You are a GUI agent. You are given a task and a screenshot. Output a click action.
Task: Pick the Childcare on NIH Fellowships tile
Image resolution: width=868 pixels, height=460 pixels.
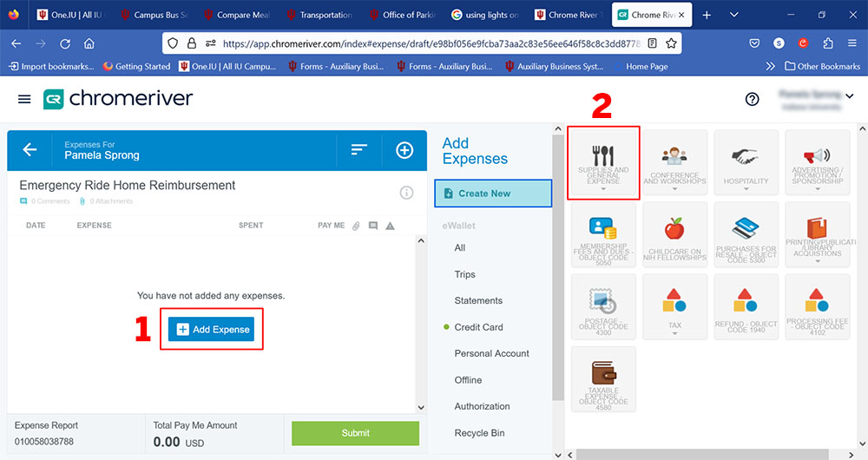(674, 234)
